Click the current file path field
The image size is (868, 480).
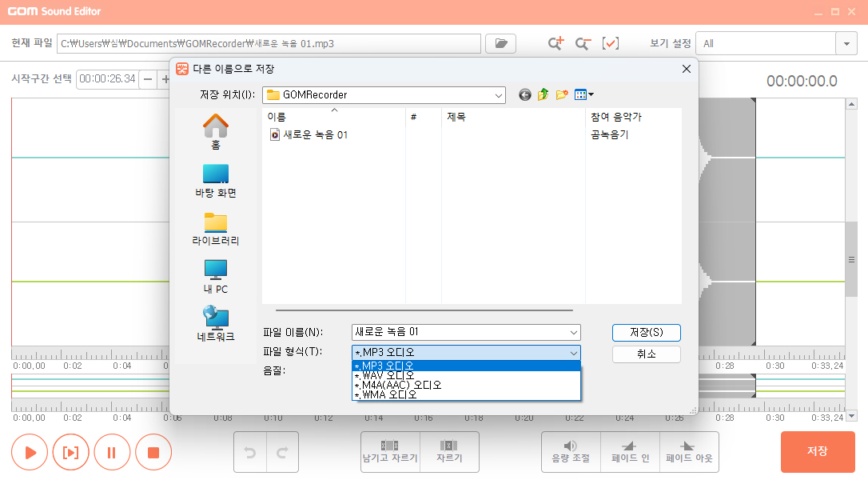(x=269, y=44)
